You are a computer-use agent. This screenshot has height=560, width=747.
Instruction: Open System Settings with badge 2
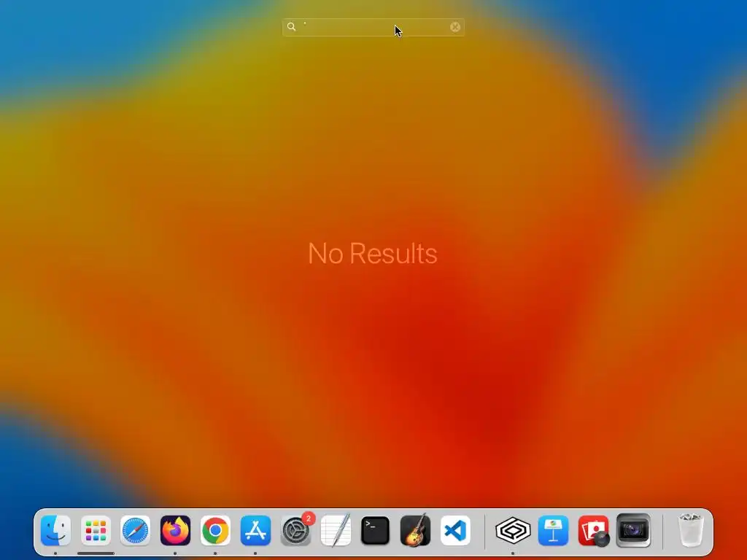coord(296,530)
